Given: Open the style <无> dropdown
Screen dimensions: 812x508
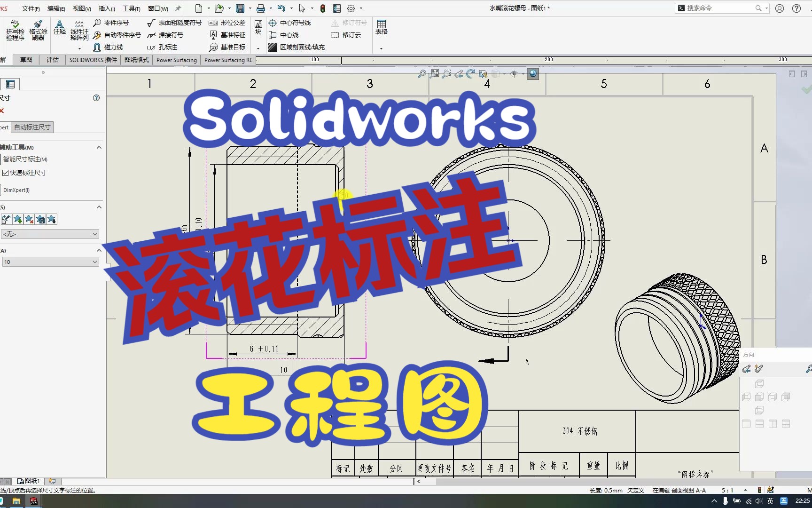Looking at the screenshot, I should (50, 234).
